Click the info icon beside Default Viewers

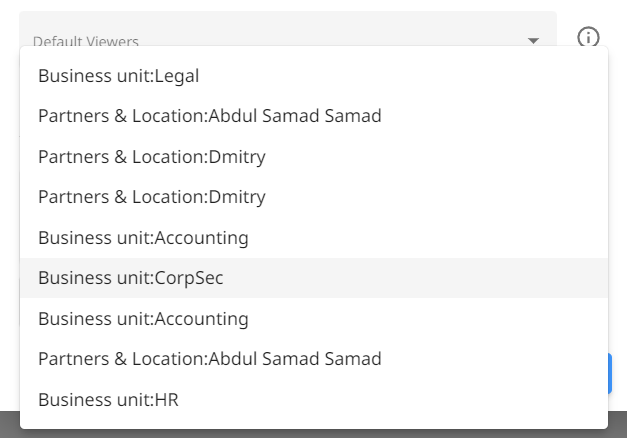(588, 37)
